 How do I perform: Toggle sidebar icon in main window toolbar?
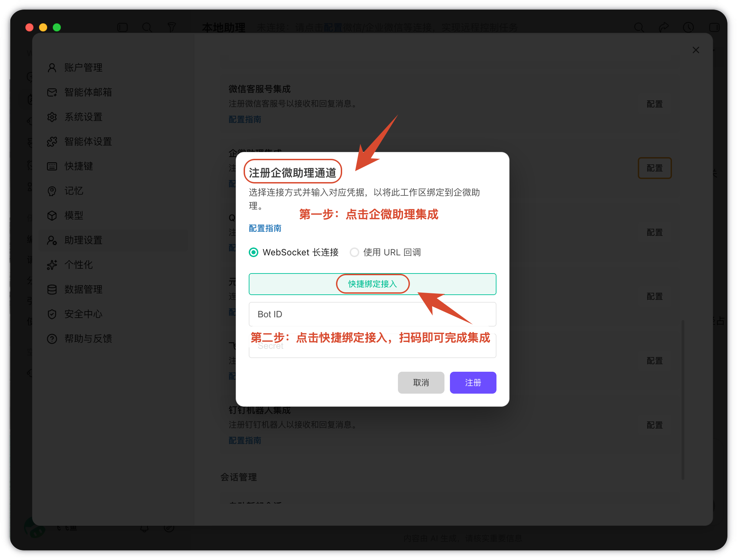[x=122, y=27]
